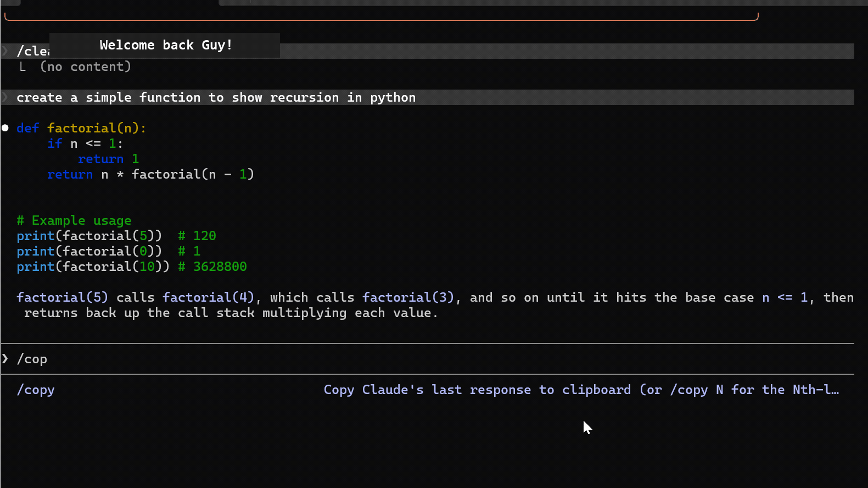Click the highlighted factorial(4) inline code
The height and width of the screenshot is (488, 868).
tap(209, 297)
